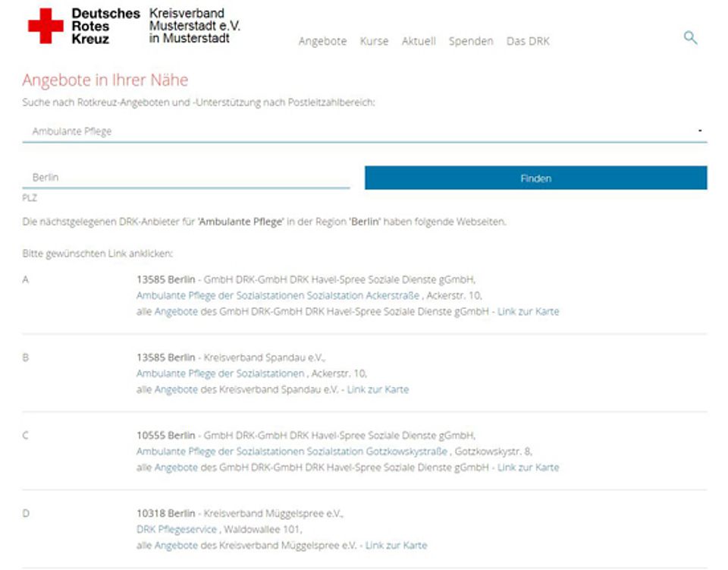Go to the Aktuell menu item
728x570 pixels.
[419, 42]
